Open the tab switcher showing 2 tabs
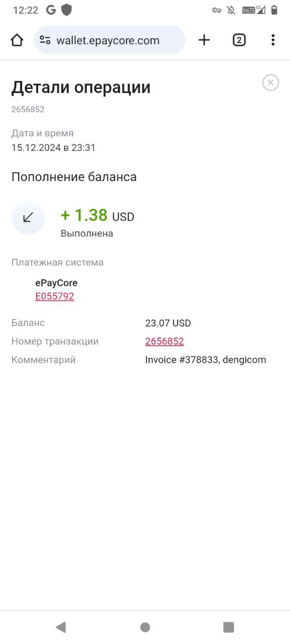Viewport: 290px width, 644px height. coord(239,40)
